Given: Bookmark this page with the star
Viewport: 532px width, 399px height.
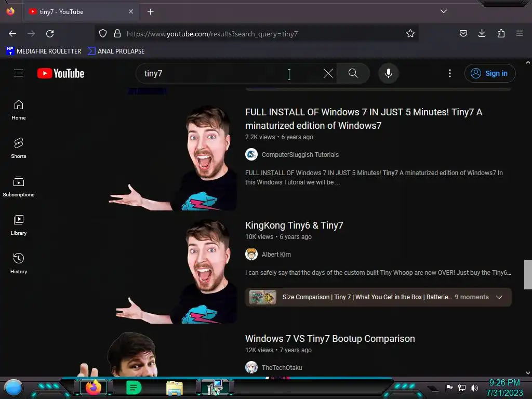Looking at the screenshot, I should (410, 34).
